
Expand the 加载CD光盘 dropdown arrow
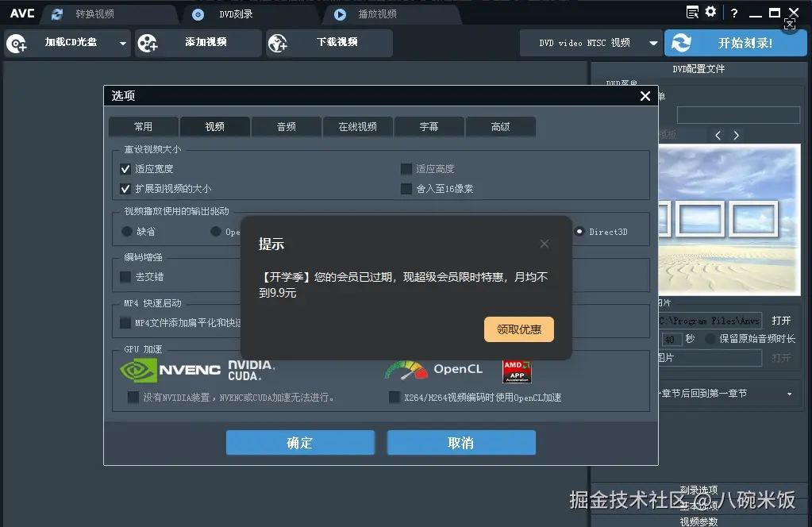pyautogui.click(x=123, y=44)
